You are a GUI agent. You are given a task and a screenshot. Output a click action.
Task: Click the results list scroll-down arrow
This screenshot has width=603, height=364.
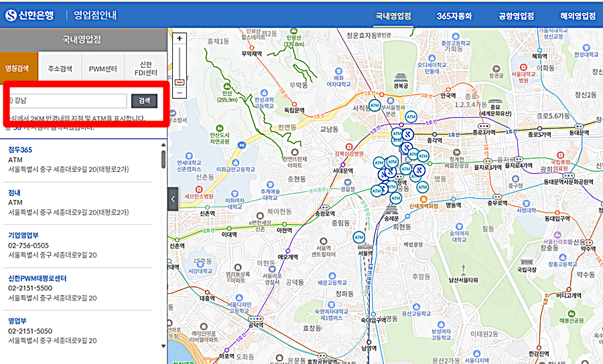(163, 346)
